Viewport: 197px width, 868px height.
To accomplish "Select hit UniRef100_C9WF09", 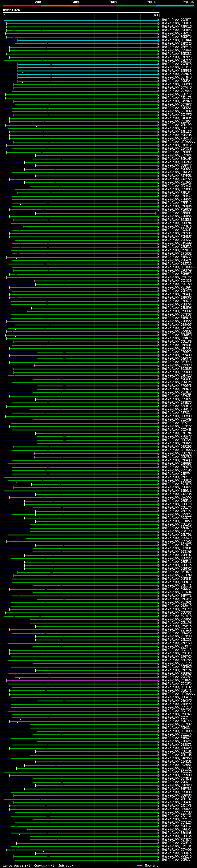I will 177,270.
